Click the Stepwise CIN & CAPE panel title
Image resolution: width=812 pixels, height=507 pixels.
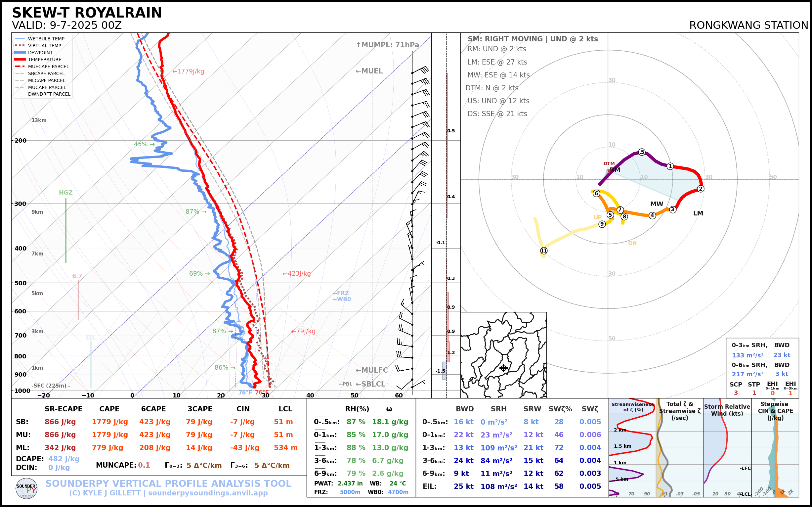[775, 411]
